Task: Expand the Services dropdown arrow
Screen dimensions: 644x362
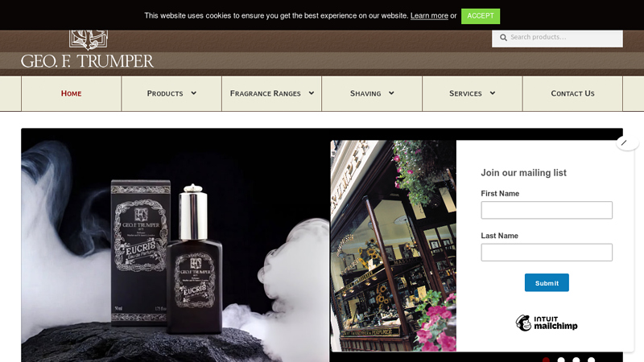Action: coord(493,93)
